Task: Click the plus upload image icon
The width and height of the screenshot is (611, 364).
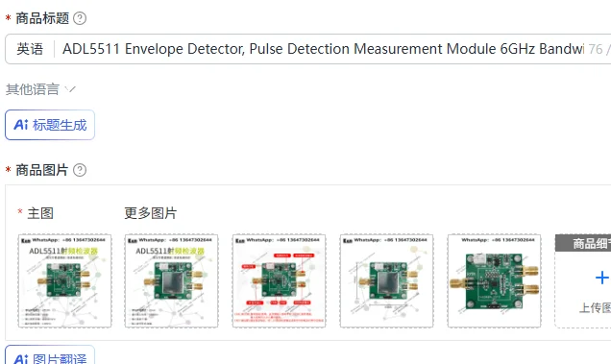Action: 602,278
